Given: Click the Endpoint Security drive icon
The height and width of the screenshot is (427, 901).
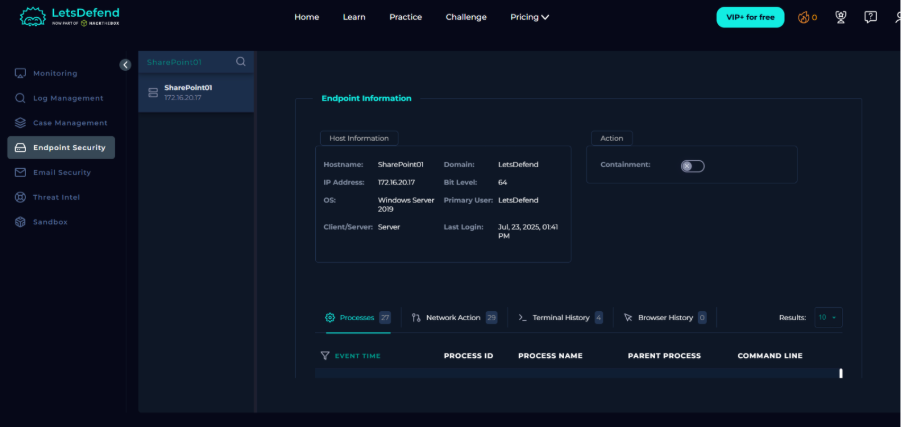Looking at the screenshot, I should [x=20, y=148].
